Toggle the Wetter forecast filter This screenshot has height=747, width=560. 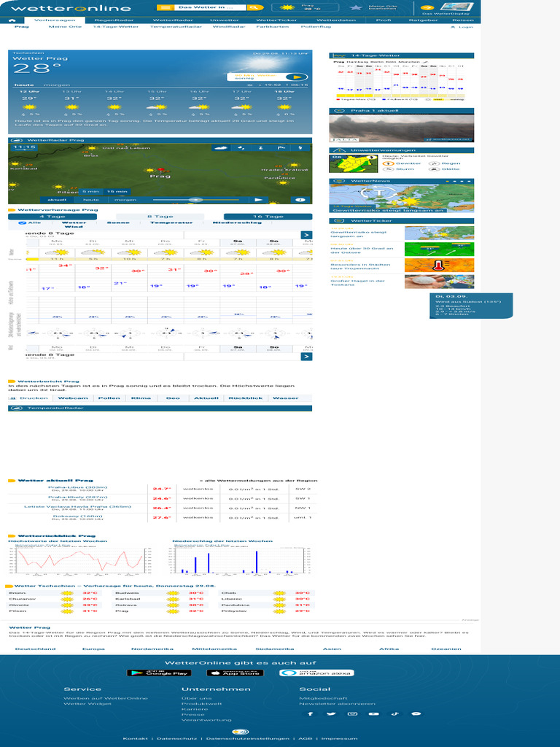pyautogui.click(x=74, y=222)
